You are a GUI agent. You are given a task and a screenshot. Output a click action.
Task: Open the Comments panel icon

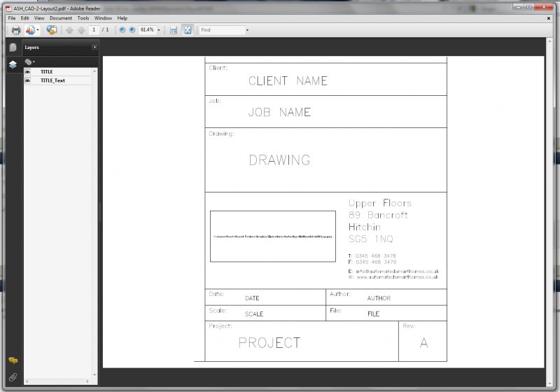13,360
